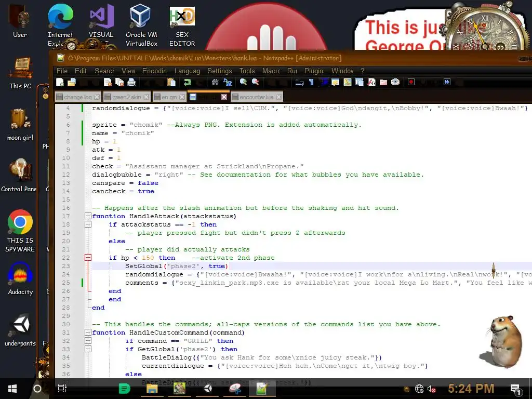Click the Oracle VM VirtualBox desktop icon
532x399 pixels.
click(x=141, y=25)
